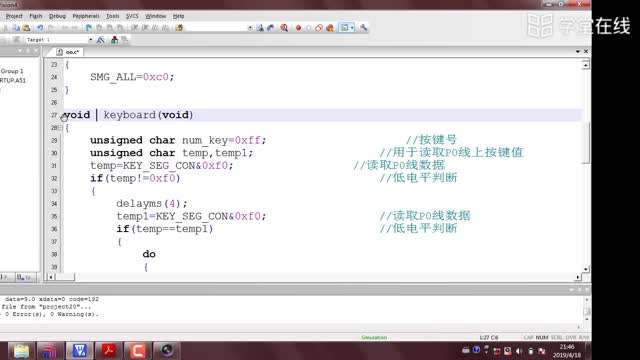
Task: Open the Configuration wrench icon
Action: [363, 28]
